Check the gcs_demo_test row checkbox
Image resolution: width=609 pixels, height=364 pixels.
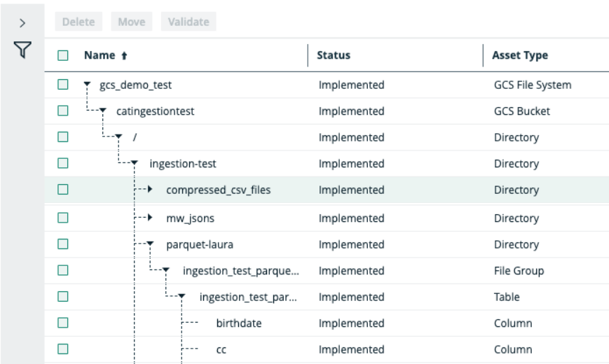(x=63, y=85)
